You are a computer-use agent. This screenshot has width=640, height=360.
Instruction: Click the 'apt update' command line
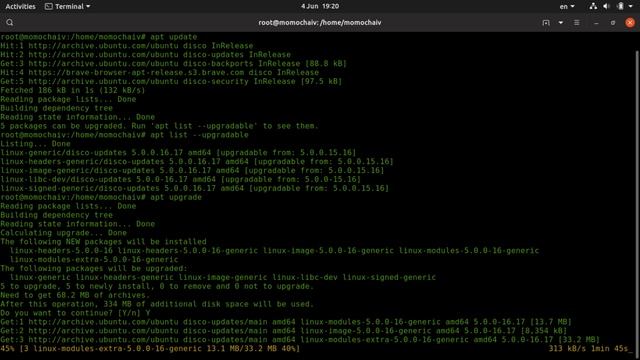coord(99,37)
